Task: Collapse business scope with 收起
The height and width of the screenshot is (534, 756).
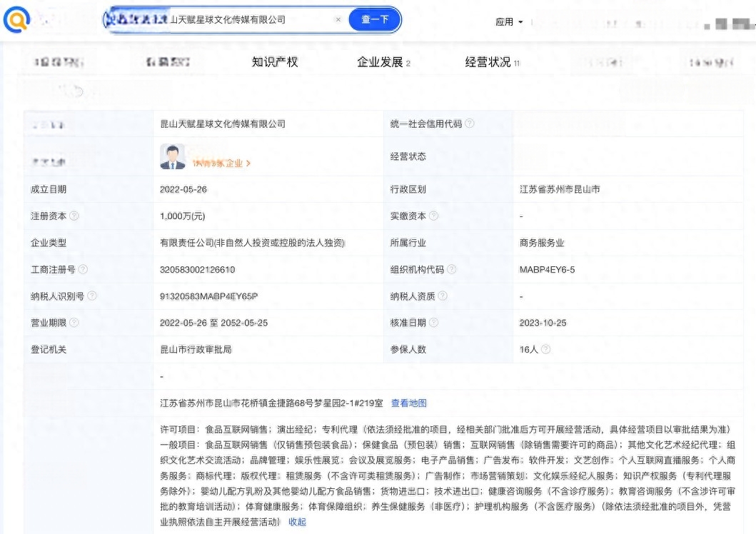Action: [x=297, y=522]
